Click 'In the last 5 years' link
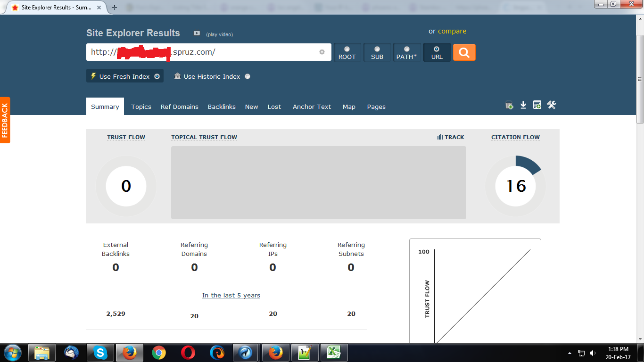This screenshot has width=644, height=362. click(231, 296)
